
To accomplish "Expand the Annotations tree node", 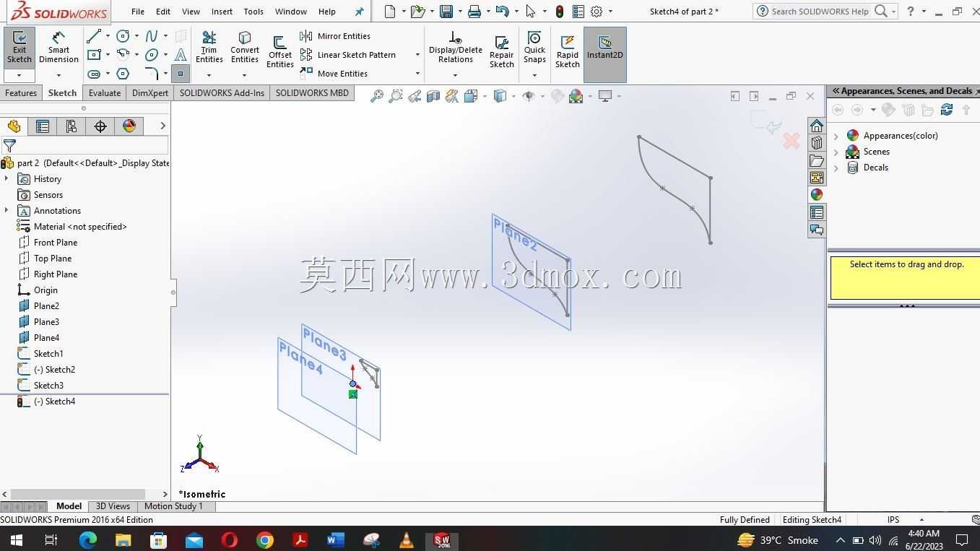I will 6,211.
